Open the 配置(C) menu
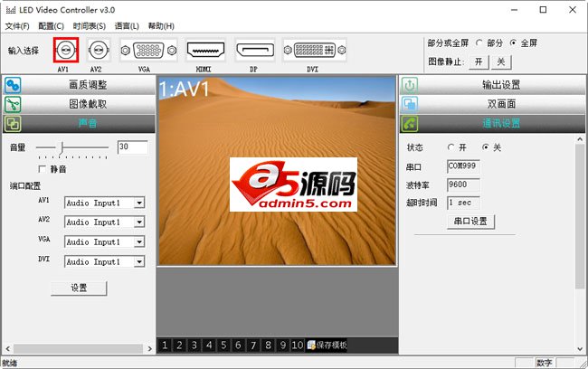This screenshot has height=369, width=588. pyautogui.click(x=51, y=26)
